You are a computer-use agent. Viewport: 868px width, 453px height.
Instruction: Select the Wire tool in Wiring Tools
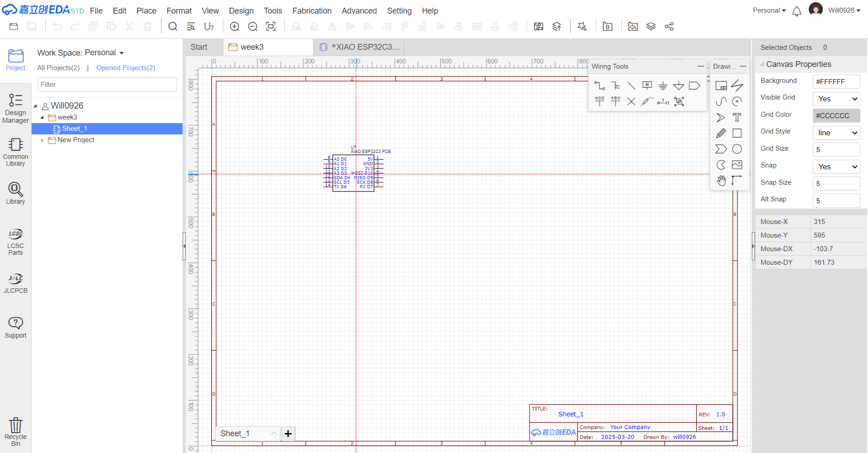coord(599,86)
